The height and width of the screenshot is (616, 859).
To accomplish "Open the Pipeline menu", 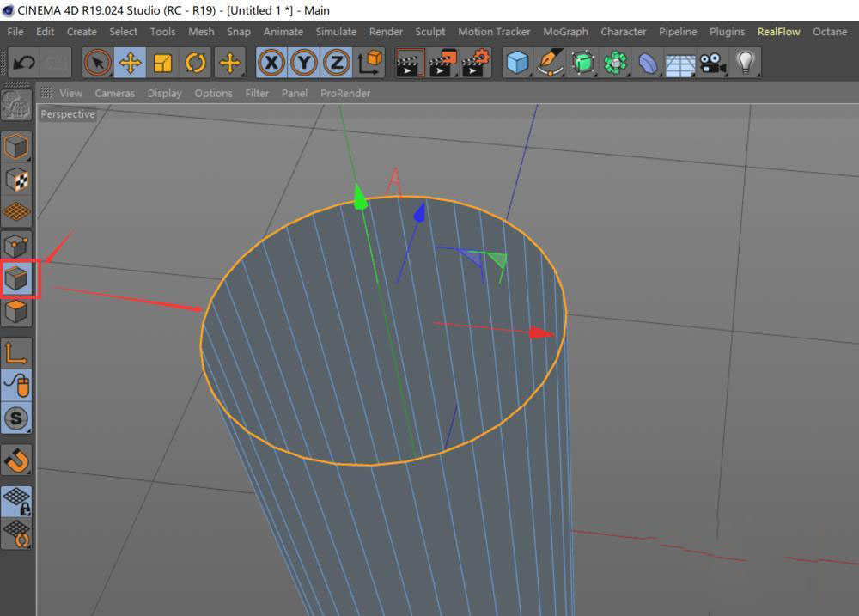I will coord(678,32).
